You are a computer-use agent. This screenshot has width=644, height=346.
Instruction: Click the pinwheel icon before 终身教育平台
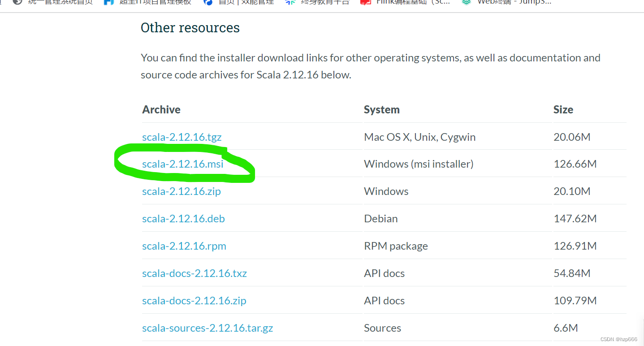(x=290, y=1)
